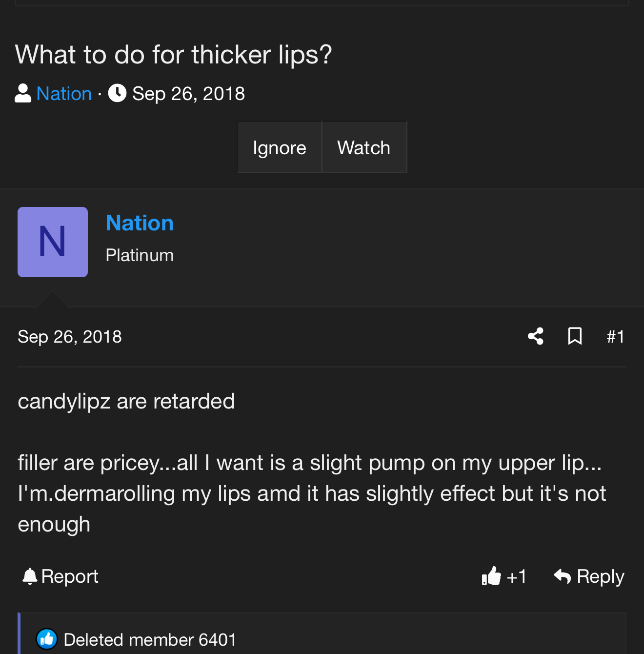
Task: Report the post via the bell icon
Action: [x=30, y=576]
